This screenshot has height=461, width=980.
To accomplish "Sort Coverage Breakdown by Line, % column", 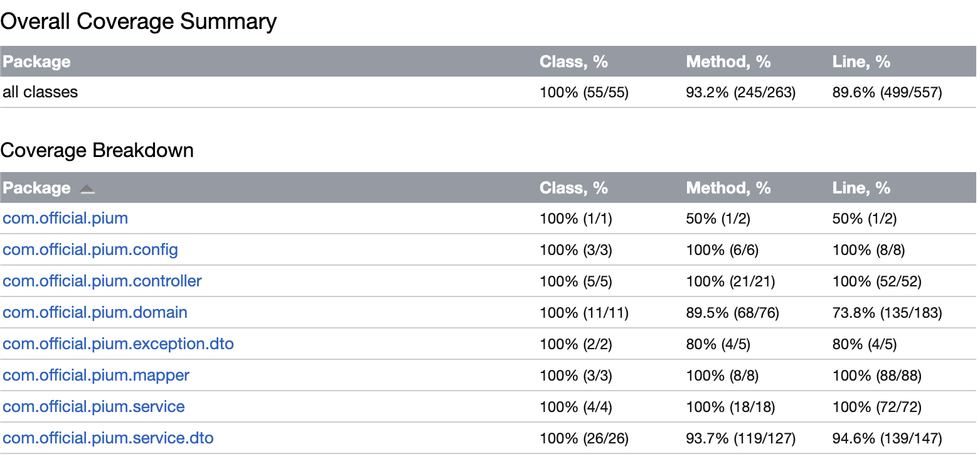I will [861, 188].
